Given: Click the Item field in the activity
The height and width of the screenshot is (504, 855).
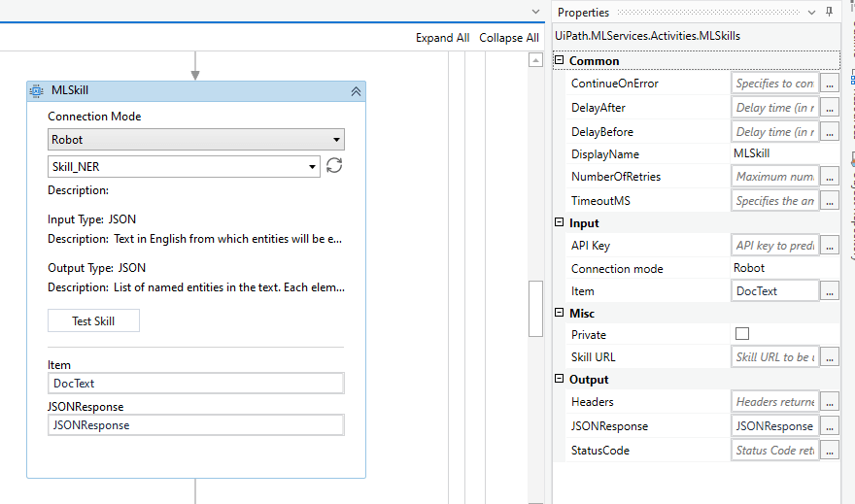Looking at the screenshot, I should pos(195,383).
